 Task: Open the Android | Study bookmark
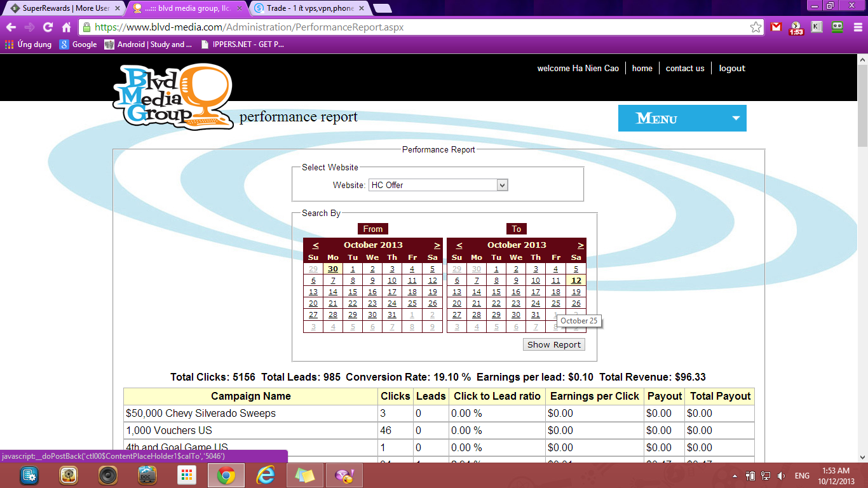pyautogui.click(x=148, y=44)
